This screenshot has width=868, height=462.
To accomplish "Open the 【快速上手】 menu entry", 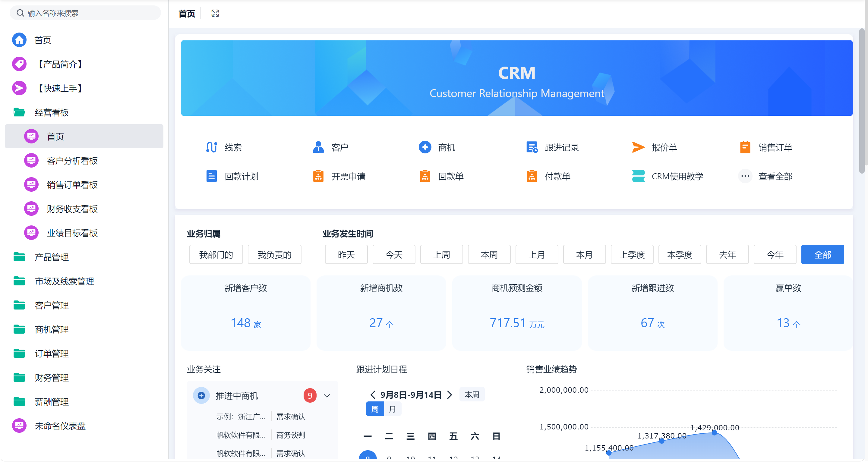I will tap(60, 88).
